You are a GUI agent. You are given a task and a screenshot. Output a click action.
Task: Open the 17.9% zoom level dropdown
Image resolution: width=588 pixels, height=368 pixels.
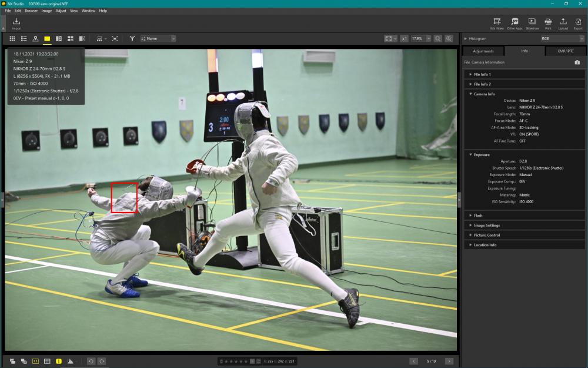421,39
